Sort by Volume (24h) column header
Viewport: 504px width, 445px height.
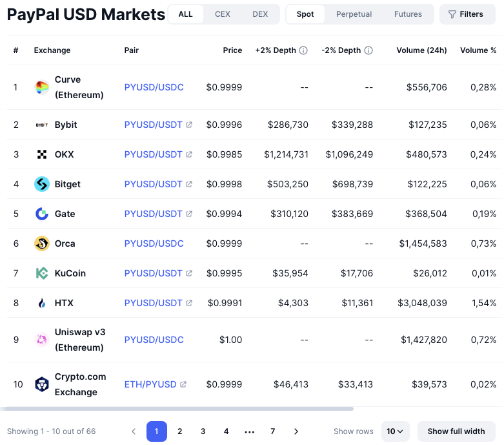[421, 50]
